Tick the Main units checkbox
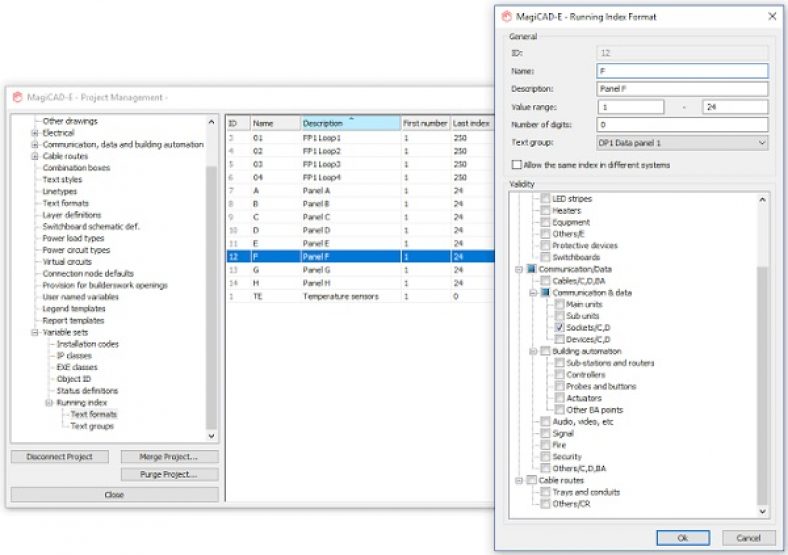This screenshot has width=788, height=555. pos(559,304)
